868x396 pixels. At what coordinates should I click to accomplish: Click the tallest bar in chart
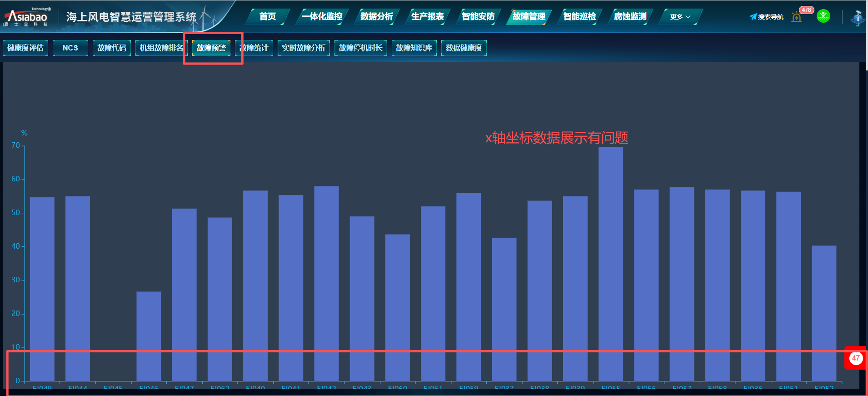click(x=610, y=264)
